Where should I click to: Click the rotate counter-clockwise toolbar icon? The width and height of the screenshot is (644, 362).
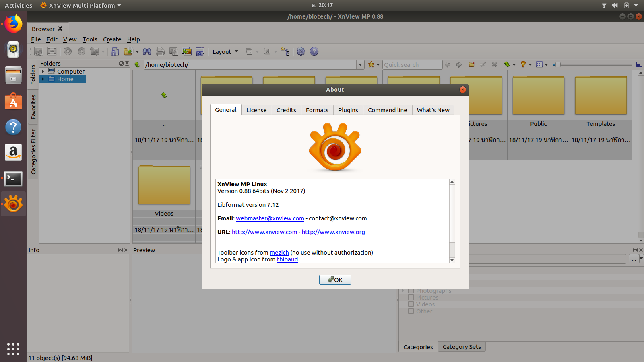click(68, 51)
